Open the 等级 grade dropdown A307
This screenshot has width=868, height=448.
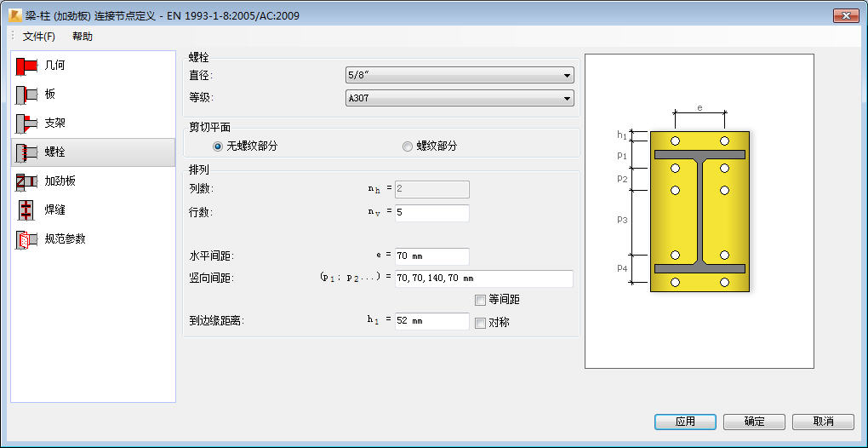coord(460,99)
